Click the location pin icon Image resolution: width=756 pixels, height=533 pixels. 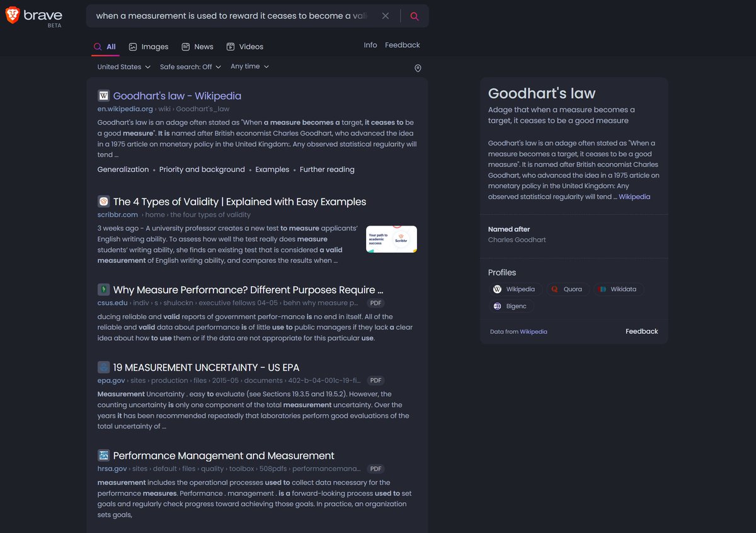point(418,68)
